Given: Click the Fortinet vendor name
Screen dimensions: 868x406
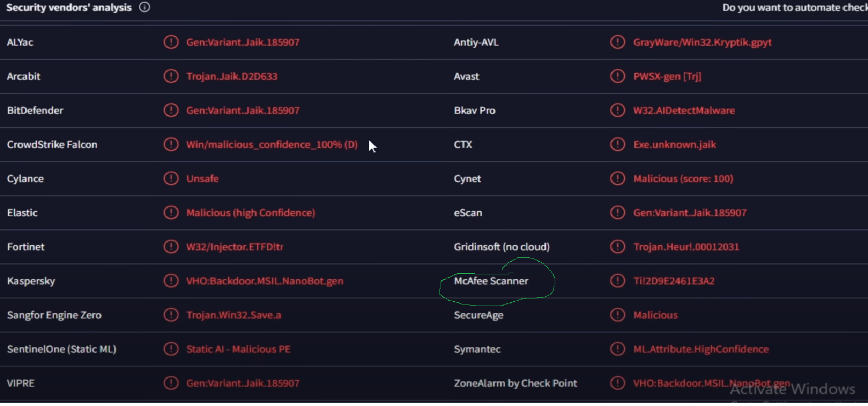Looking at the screenshot, I should (x=26, y=247).
